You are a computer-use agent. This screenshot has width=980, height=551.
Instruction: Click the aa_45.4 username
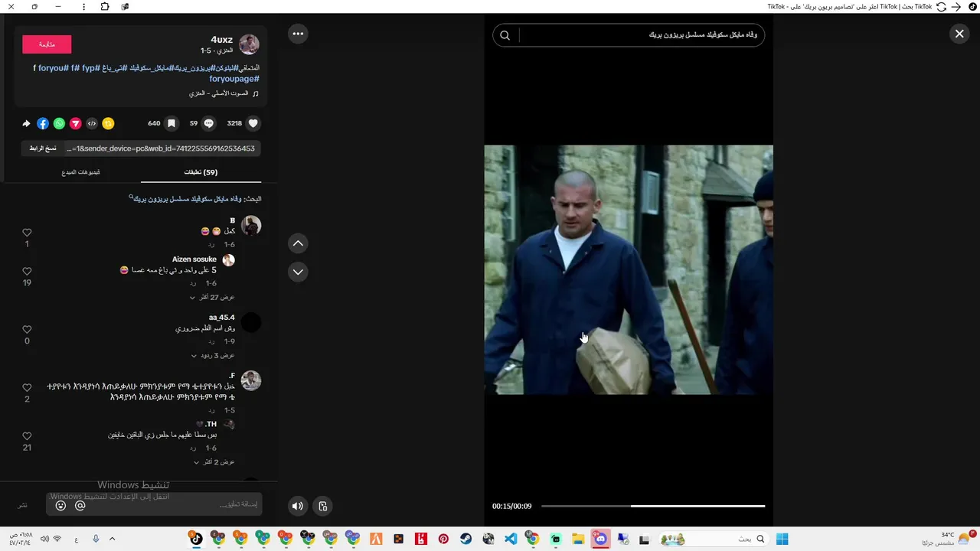(222, 318)
